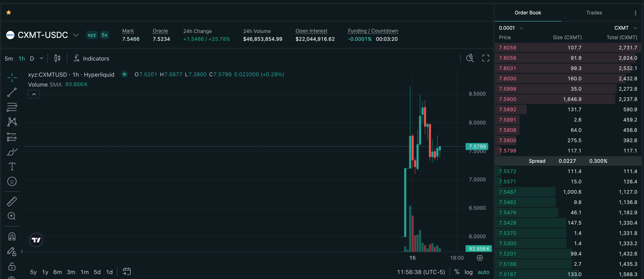644x279 pixels.
Task: Open the timeframe interval dropdown arrow
Action: [x=42, y=58]
